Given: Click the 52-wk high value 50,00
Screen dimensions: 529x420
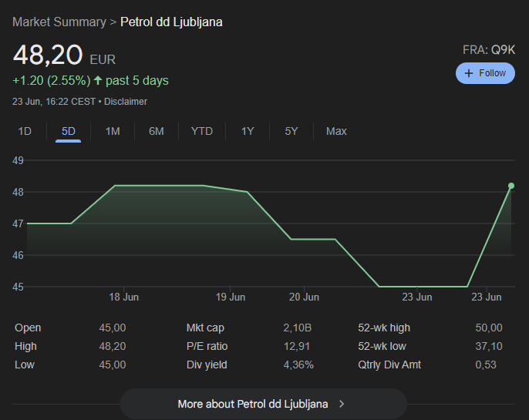Looking at the screenshot, I should pos(489,328).
